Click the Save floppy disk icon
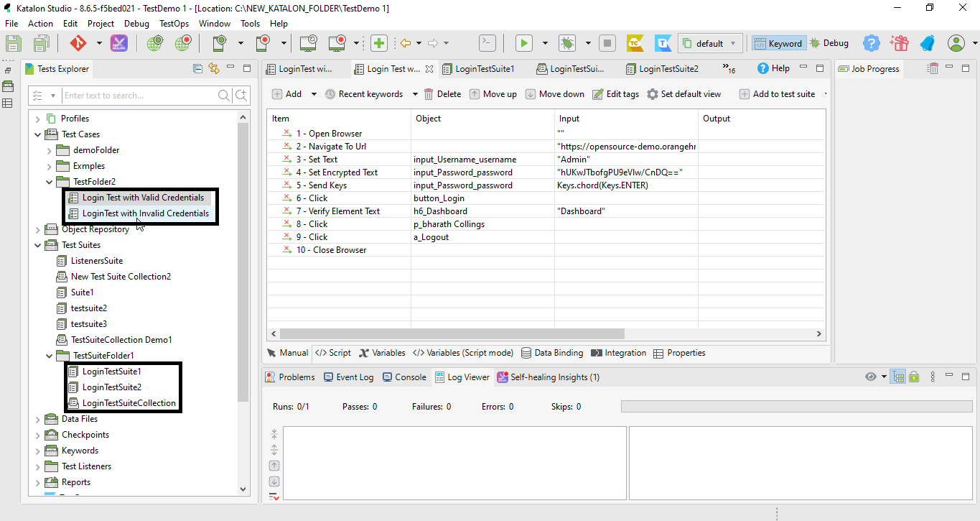 point(14,43)
